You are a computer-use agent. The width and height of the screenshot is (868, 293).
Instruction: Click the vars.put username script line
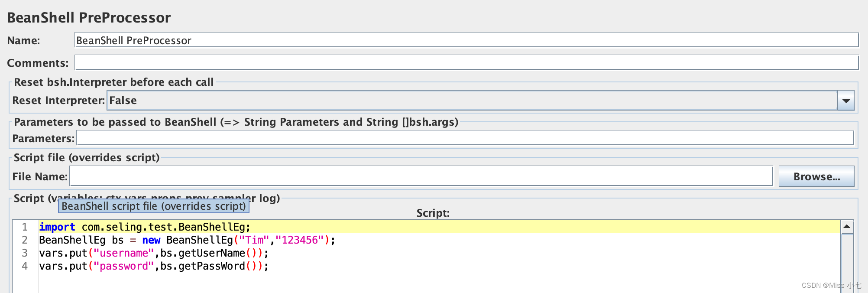point(154,253)
